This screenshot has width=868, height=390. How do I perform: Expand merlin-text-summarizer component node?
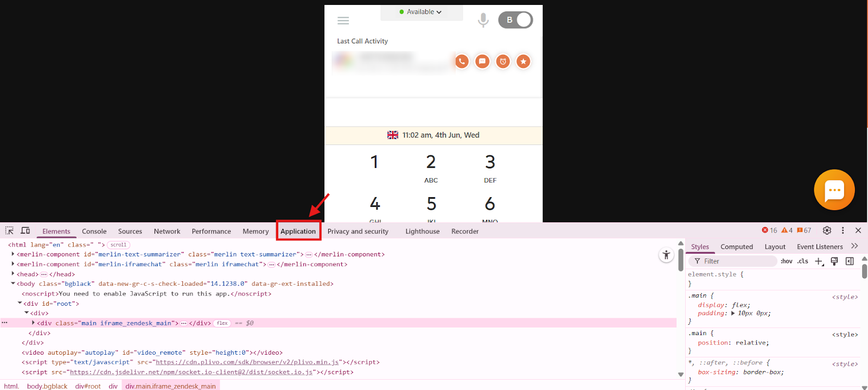(13, 254)
